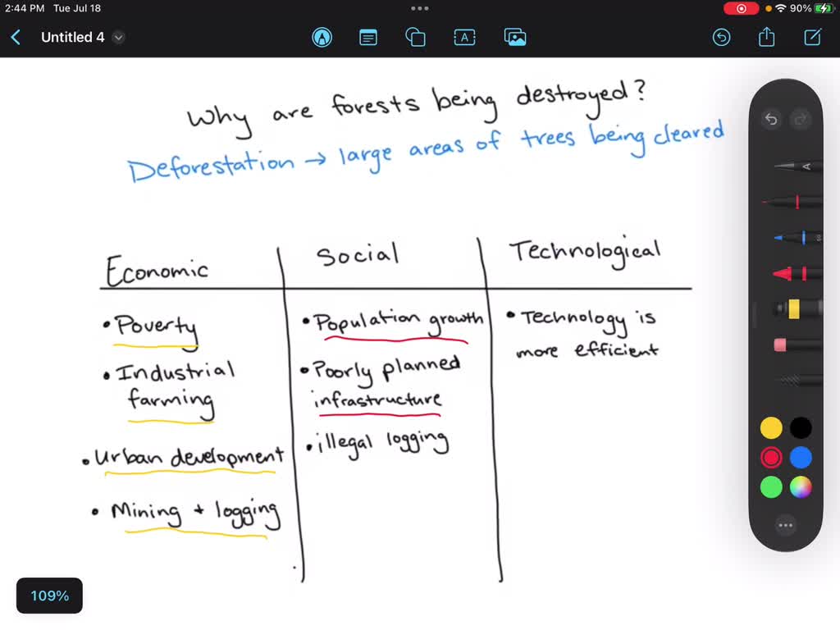Choose the blue color swatch
The width and height of the screenshot is (840, 630).
[x=801, y=458]
